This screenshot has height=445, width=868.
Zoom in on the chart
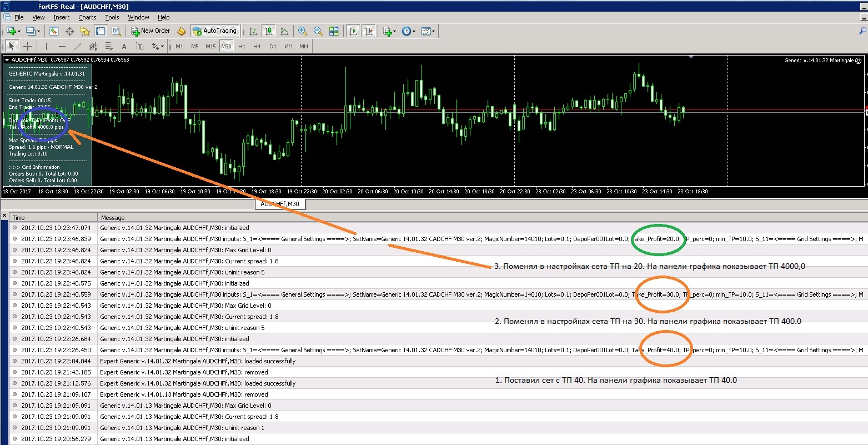click(x=303, y=31)
